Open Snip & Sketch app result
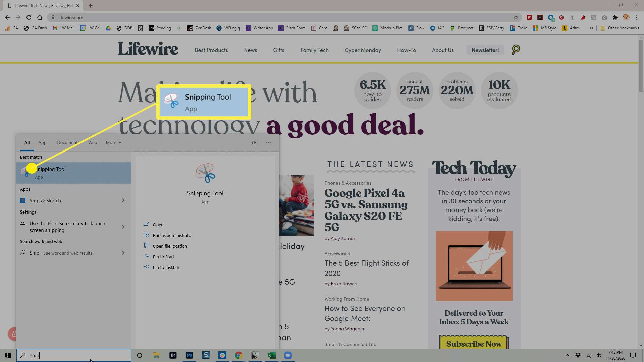 pos(74,200)
